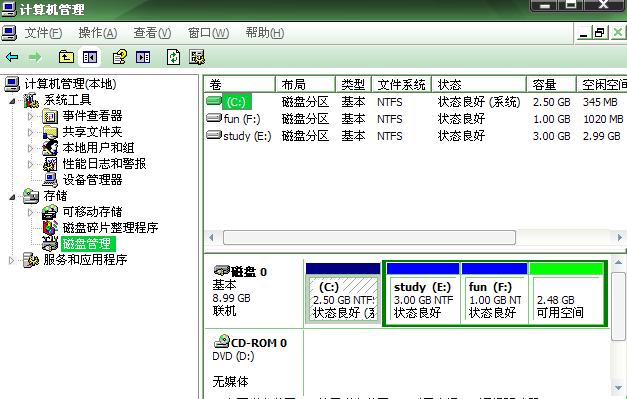Click the CD-ROM 0 drive icon
Screen dimensions: 627x399
222,341
